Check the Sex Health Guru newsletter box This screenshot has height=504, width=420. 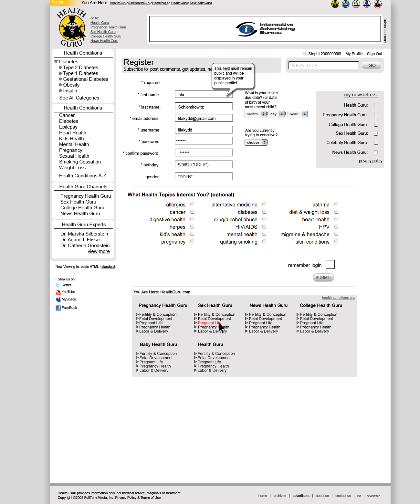tap(376, 134)
